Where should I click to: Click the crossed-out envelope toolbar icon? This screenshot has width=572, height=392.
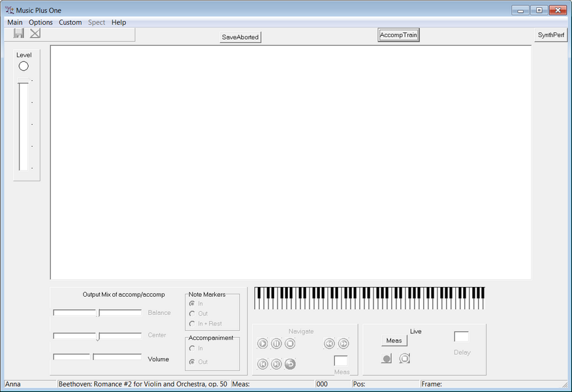click(x=35, y=33)
